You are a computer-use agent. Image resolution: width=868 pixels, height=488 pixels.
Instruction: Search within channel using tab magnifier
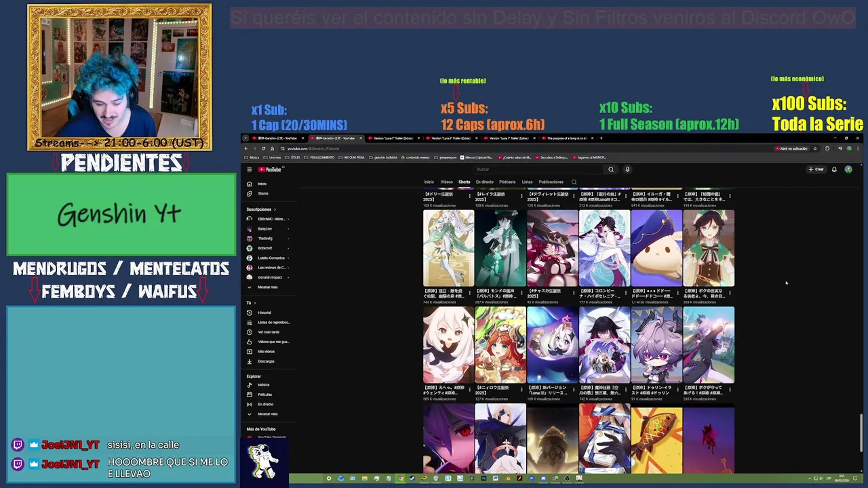tap(574, 182)
